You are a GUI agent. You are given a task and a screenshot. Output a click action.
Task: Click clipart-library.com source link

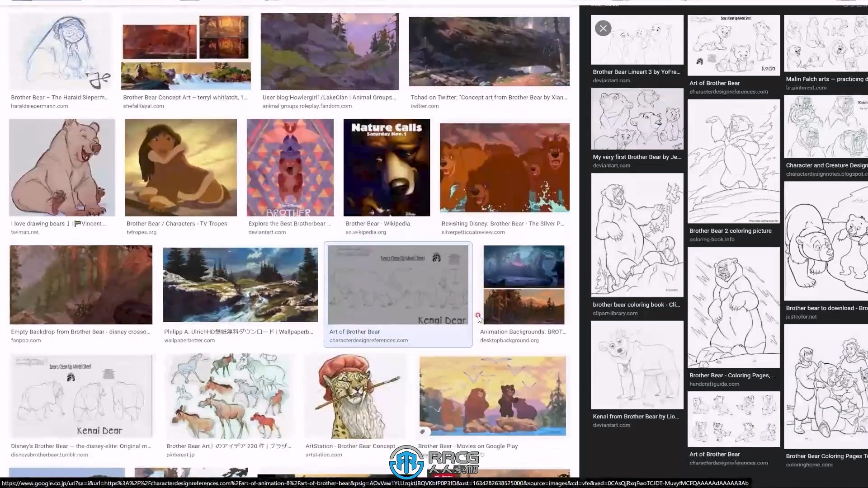click(x=615, y=313)
